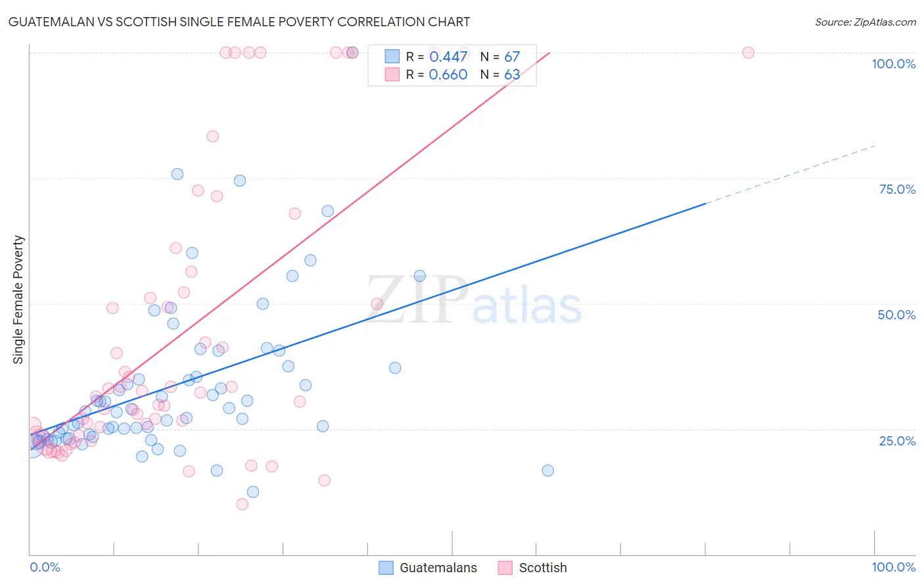Click the 100.0% x-axis label at bottom right

click(x=893, y=567)
